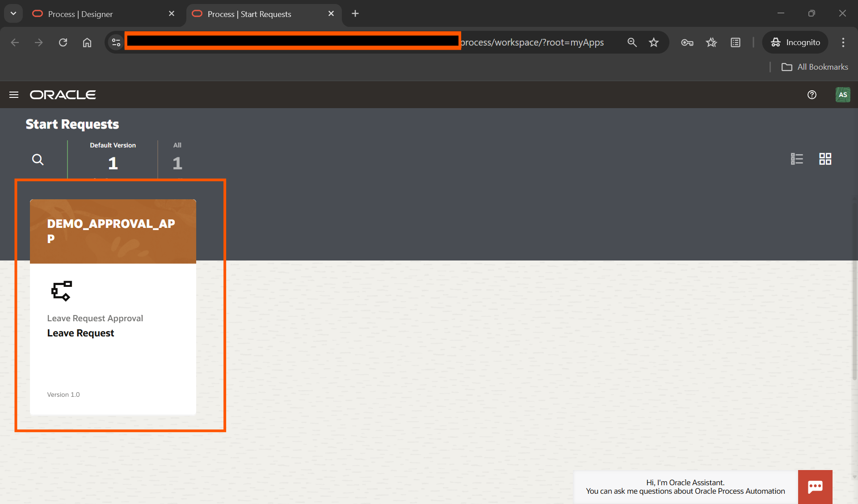Image resolution: width=858 pixels, height=504 pixels.
Task: Open the Oracle Assistant chat bubble icon
Action: coord(815,487)
